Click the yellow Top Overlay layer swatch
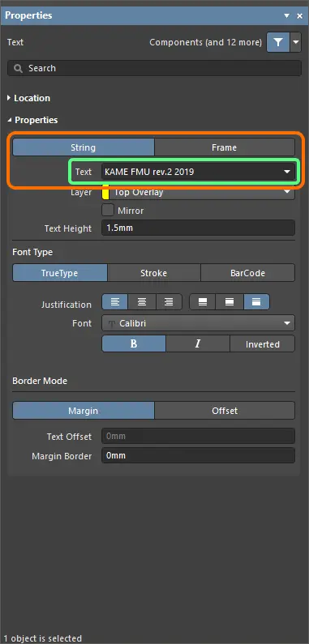Image resolution: width=309 pixels, height=644 pixels. point(105,192)
